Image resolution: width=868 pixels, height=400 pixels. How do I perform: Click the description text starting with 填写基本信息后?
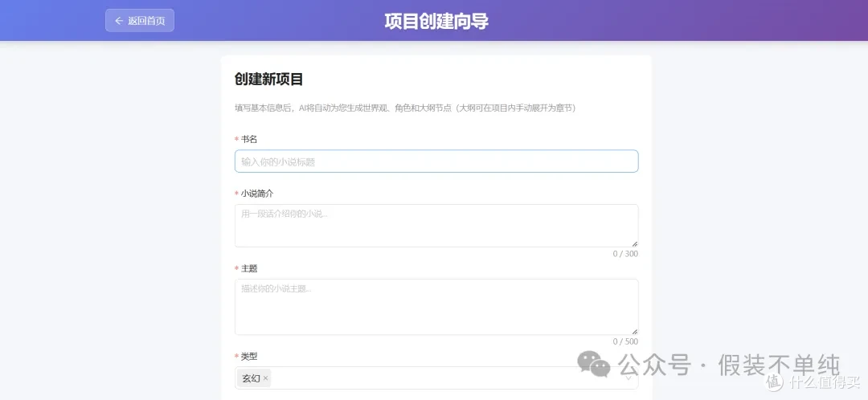[x=405, y=108]
